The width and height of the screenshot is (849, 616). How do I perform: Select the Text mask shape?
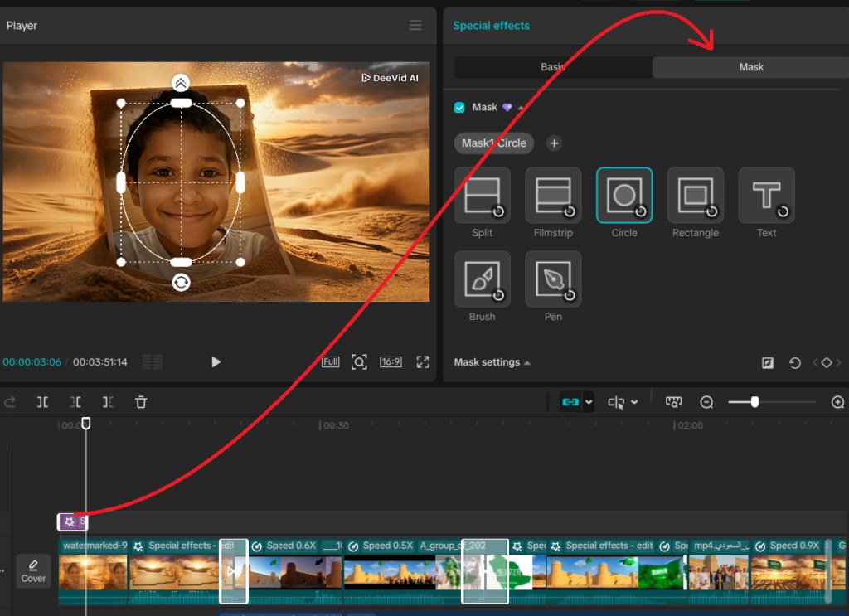pyautogui.click(x=766, y=196)
